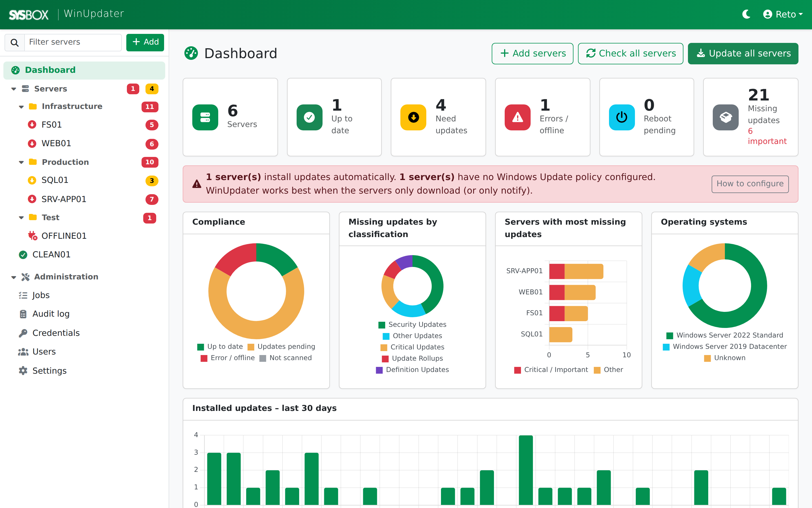Click the CLEAN01 green checkmark icon
812x508 pixels.
click(x=23, y=255)
